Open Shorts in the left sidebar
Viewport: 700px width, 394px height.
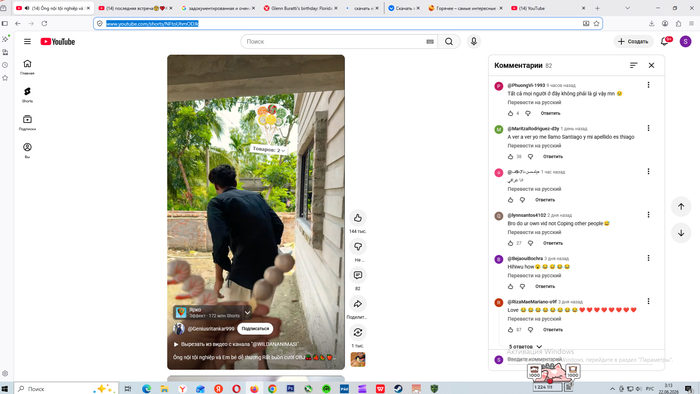pos(27,95)
